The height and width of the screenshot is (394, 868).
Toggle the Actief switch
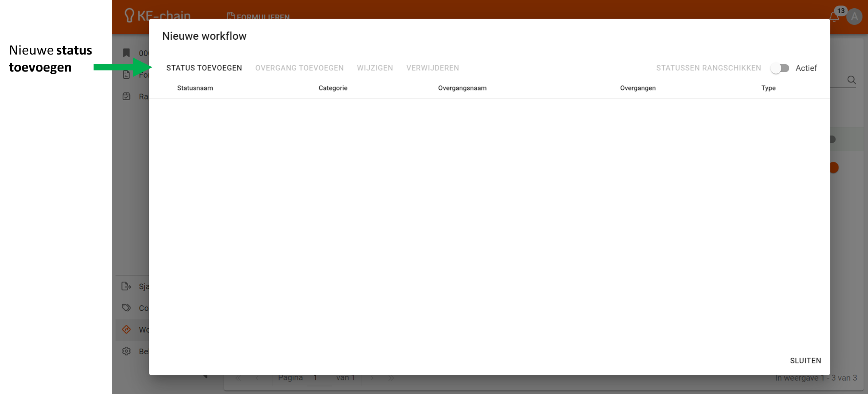coord(780,68)
